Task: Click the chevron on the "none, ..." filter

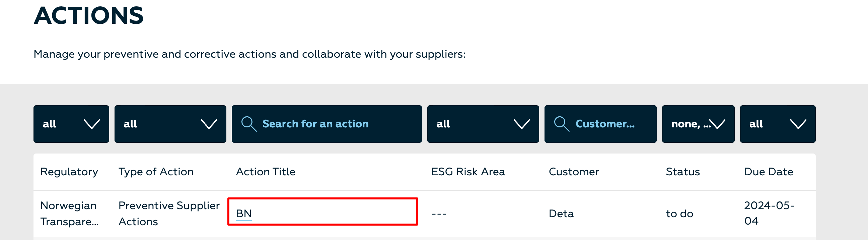Action: tap(717, 124)
